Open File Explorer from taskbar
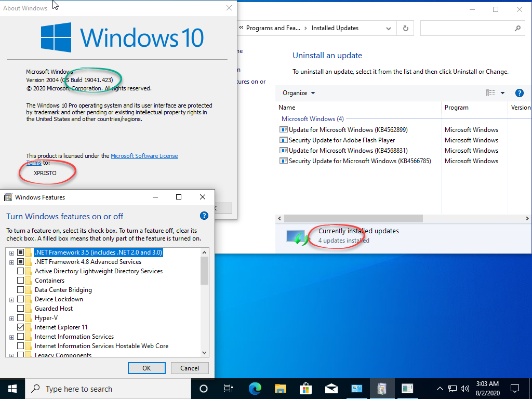 280,389
